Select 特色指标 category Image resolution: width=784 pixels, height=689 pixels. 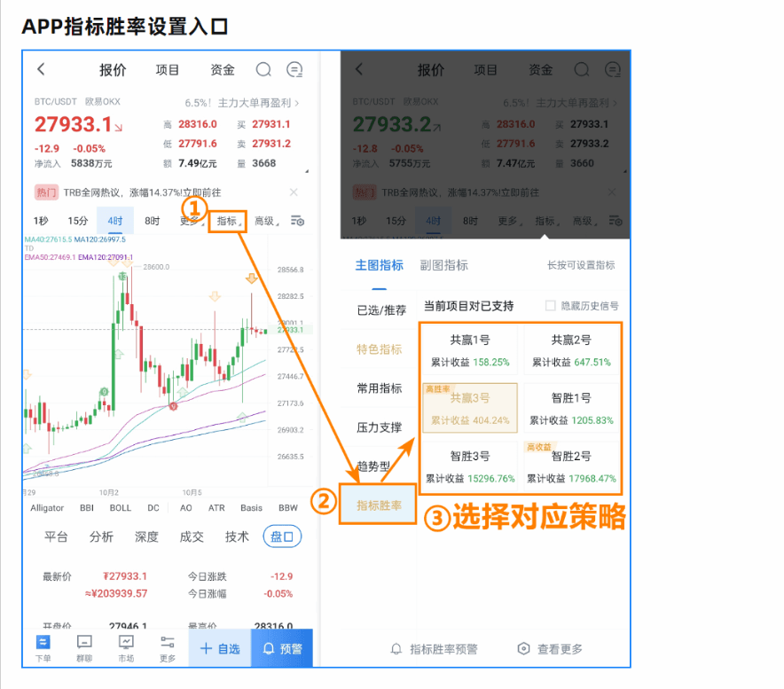point(379,349)
